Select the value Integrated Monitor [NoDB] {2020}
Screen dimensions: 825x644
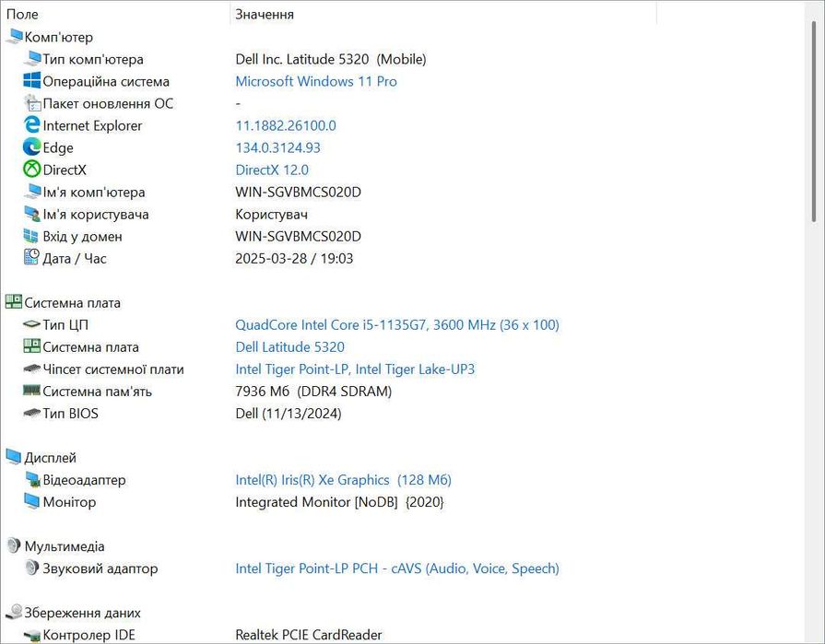coord(339,502)
